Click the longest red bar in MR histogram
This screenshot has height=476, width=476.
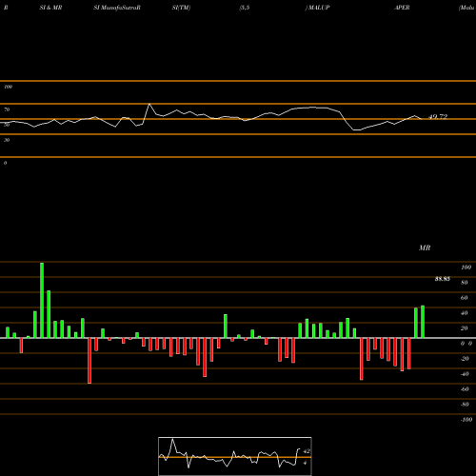89,361
